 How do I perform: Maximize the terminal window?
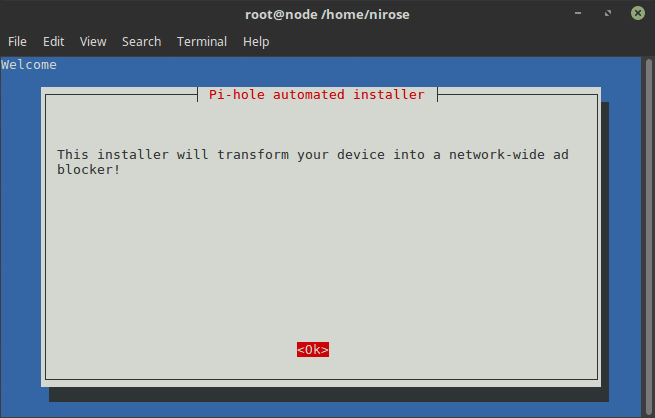click(608, 13)
